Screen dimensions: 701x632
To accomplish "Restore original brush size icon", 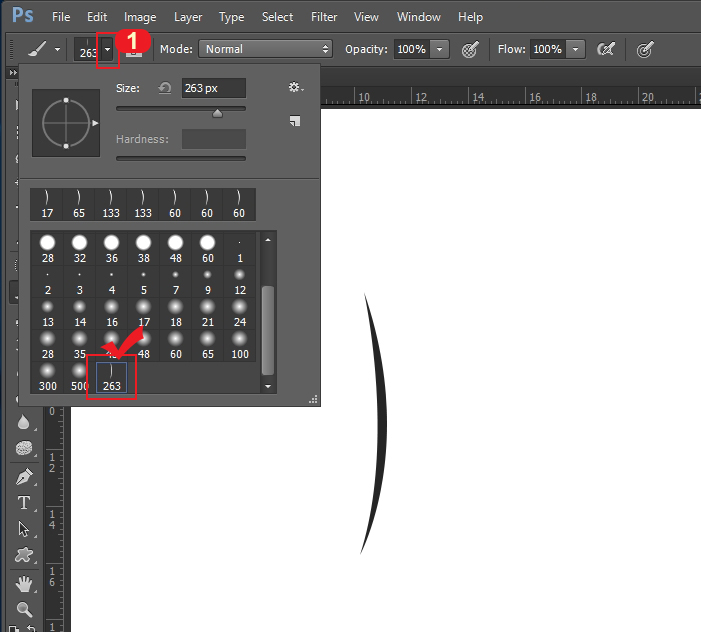I will [165, 88].
